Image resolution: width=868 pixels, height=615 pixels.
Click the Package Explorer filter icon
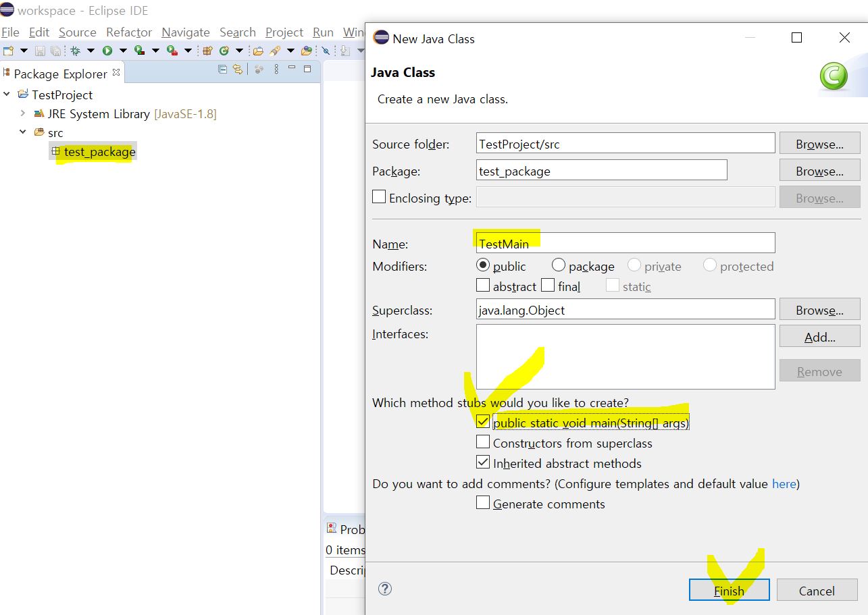[259, 69]
